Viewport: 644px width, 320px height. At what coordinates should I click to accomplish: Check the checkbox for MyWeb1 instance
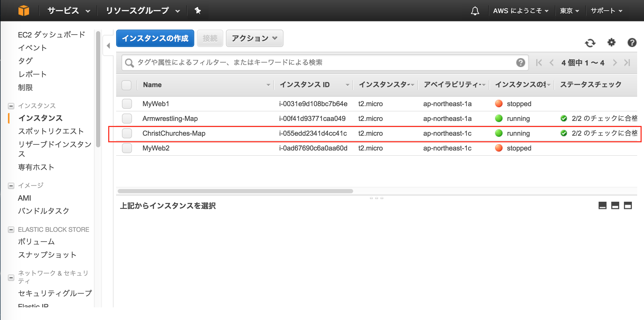(x=127, y=104)
